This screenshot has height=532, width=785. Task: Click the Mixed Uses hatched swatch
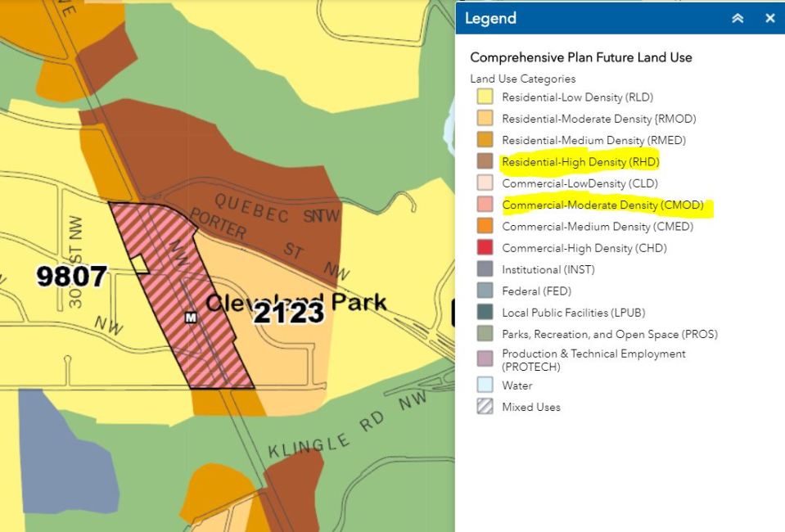tap(485, 407)
